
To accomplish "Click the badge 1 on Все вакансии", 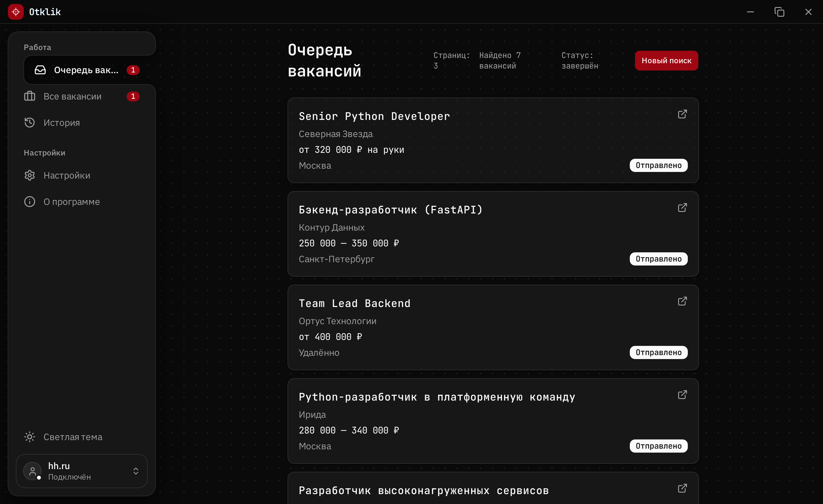I will pos(133,96).
